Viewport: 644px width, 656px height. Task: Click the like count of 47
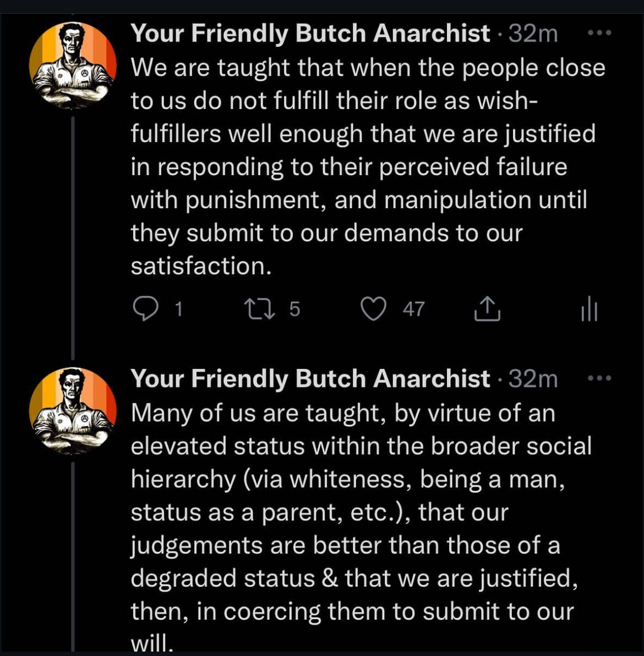click(x=413, y=310)
